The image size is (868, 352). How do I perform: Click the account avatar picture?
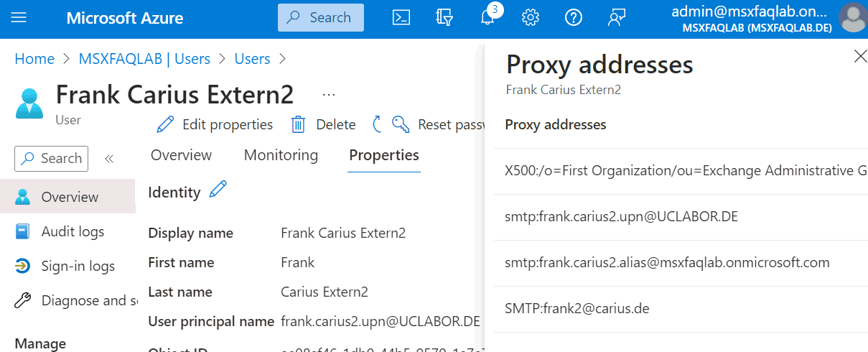point(853,19)
